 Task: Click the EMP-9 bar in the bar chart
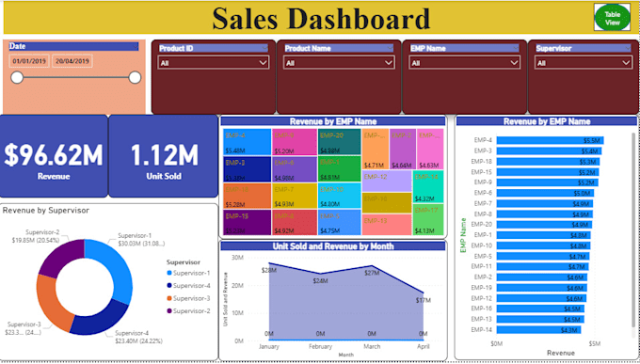(x=547, y=182)
